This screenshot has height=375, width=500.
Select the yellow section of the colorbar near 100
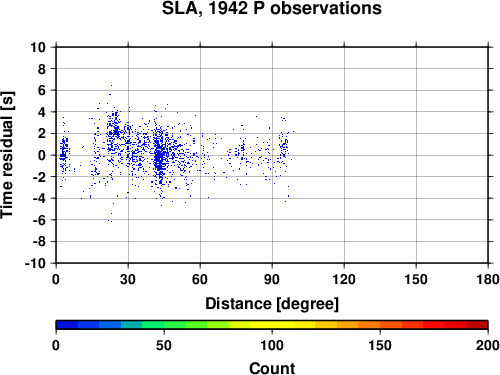point(272,325)
